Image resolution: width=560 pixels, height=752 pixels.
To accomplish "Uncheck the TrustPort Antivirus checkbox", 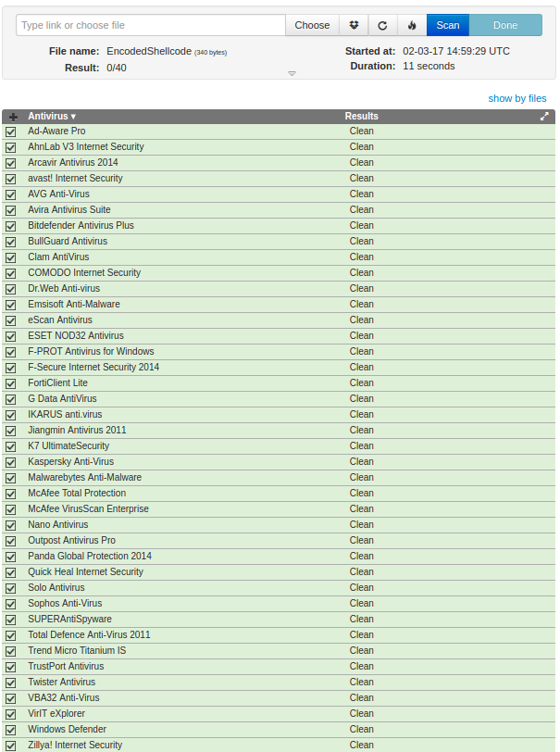I will [11, 667].
